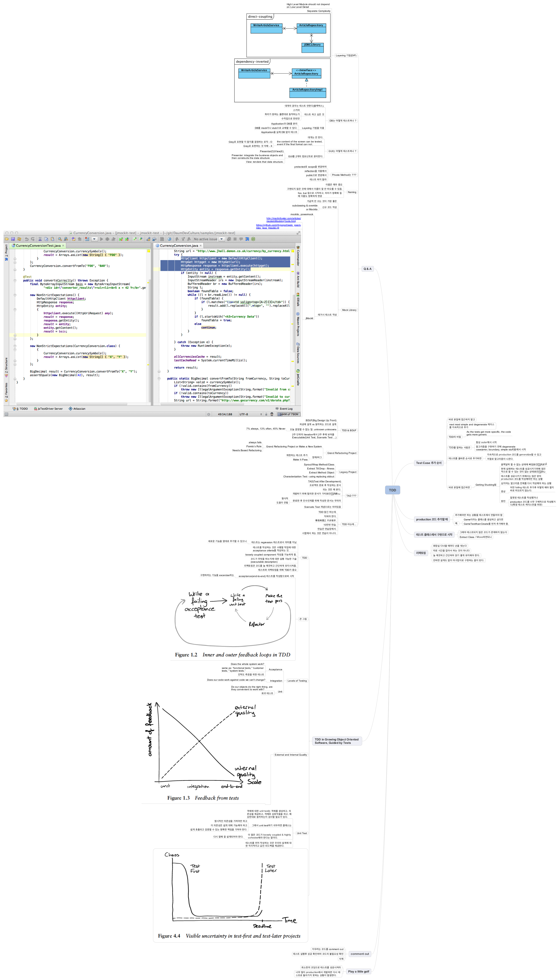Image resolution: width=559 pixels, height=980 pixels.
Task: Select the 'Legacy Project' mind map node
Action: [348, 472]
